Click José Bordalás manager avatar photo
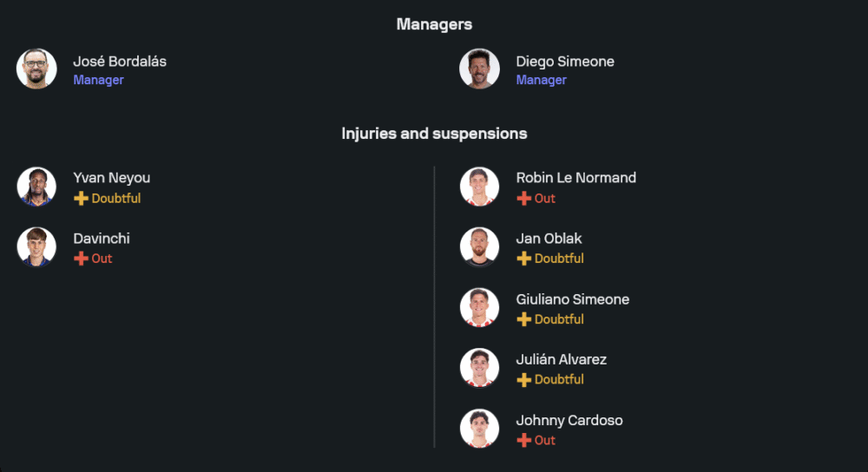This screenshot has width=868, height=472. pyautogui.click(x=36, y=69)
